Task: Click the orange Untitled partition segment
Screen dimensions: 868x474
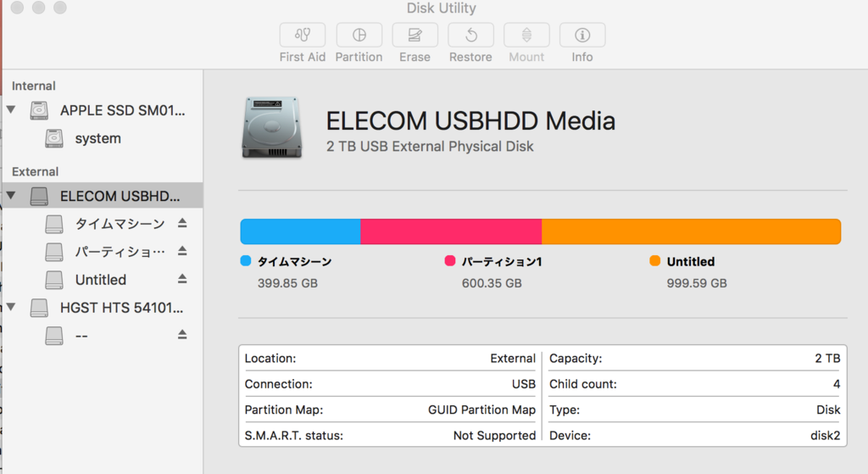Action: pyautogui.click(x=692, y=231)
